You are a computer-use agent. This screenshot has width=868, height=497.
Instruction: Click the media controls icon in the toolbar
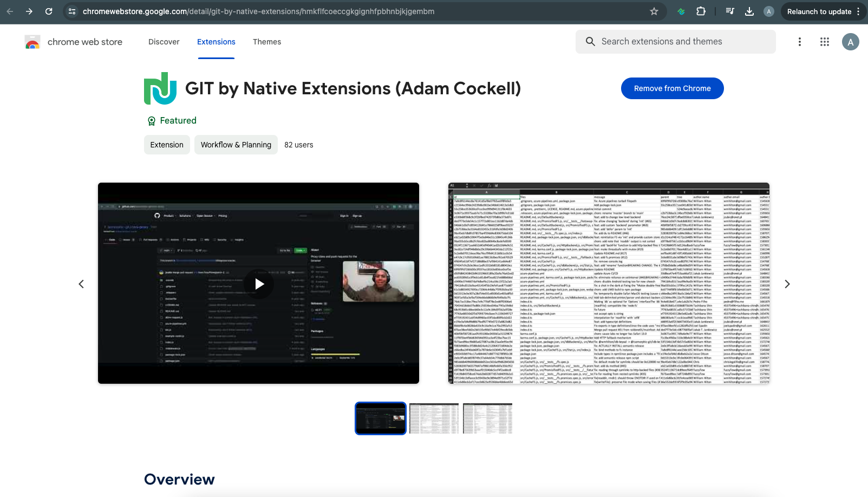(730, 11)
